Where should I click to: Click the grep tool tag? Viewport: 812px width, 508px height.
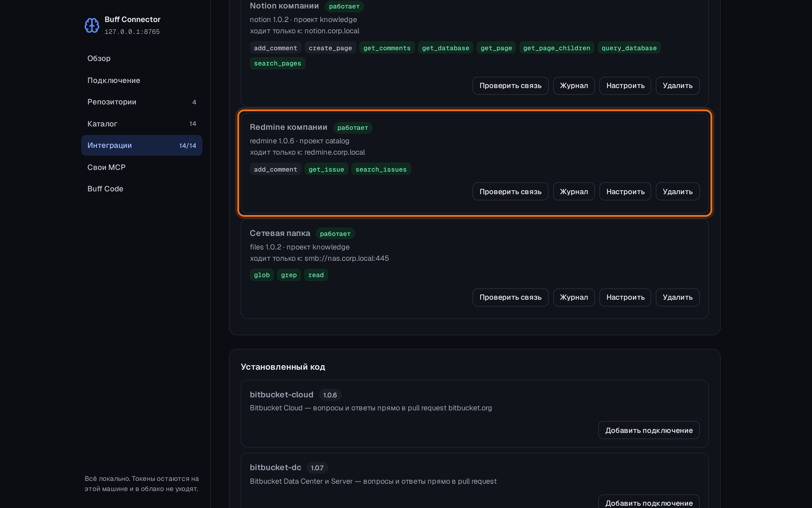[288, 275]
